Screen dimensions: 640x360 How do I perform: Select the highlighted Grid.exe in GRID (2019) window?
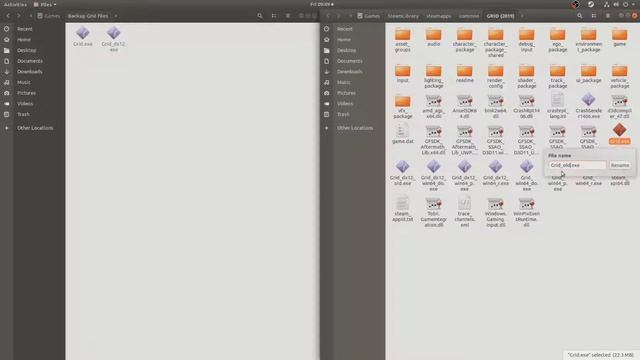tap(620, 133)
